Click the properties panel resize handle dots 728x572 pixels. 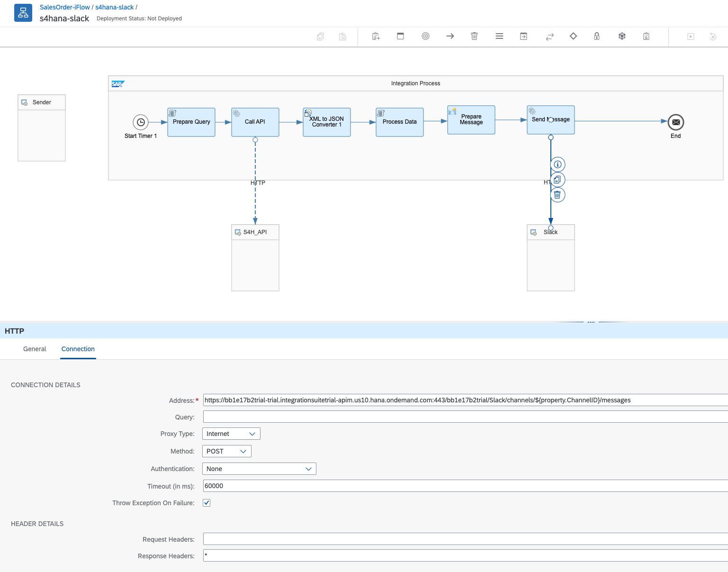[591, 322]
